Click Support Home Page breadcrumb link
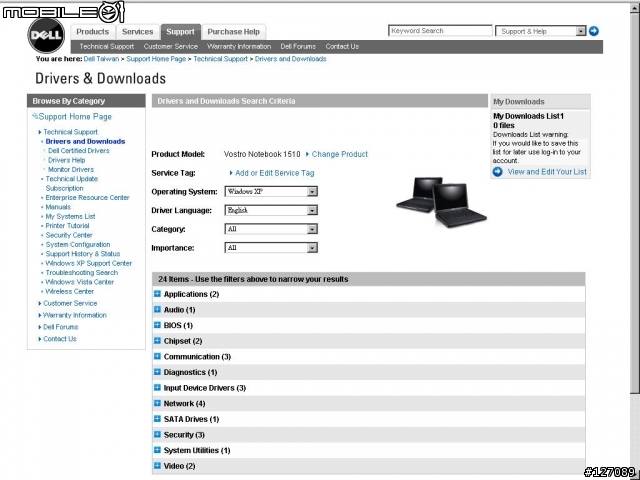Image resolution: width=640 pixels, height=480 pixels. tap(156, 59)
